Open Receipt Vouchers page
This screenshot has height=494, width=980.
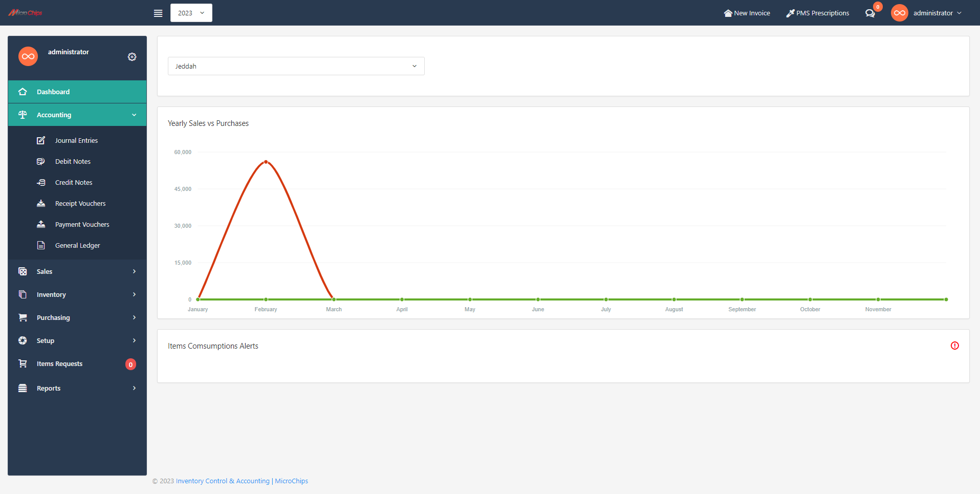80,203
